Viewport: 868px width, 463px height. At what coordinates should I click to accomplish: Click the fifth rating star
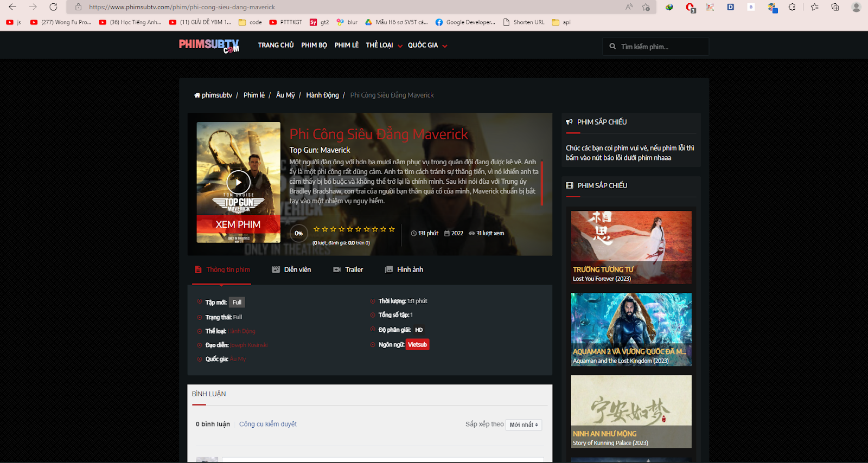coord(350,229)
